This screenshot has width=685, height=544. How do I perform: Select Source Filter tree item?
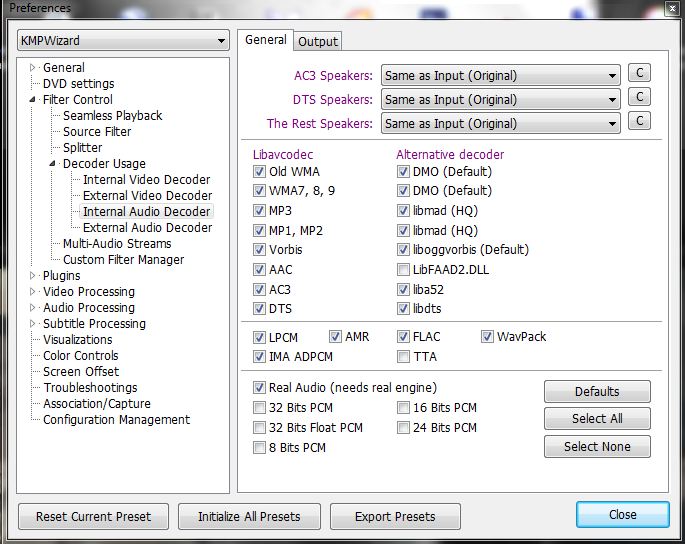pyautogui.click(x=97, y=132)
